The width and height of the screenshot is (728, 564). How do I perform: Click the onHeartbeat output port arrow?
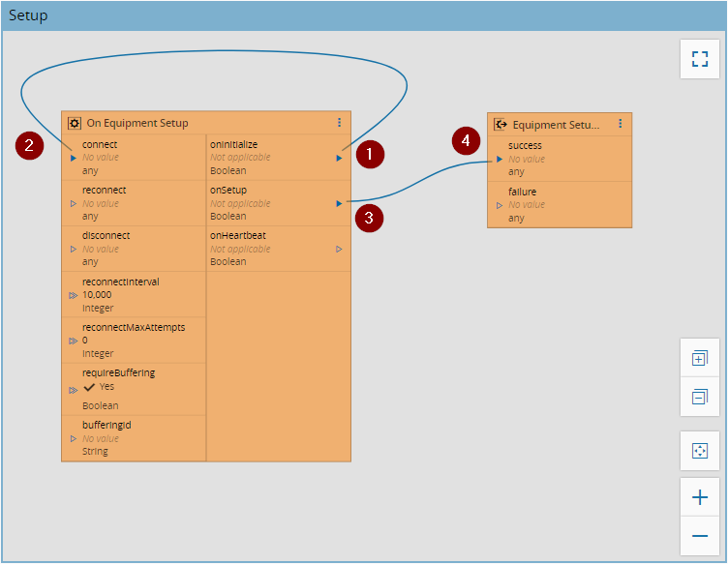pyautogui.click(x=339, y=249)
